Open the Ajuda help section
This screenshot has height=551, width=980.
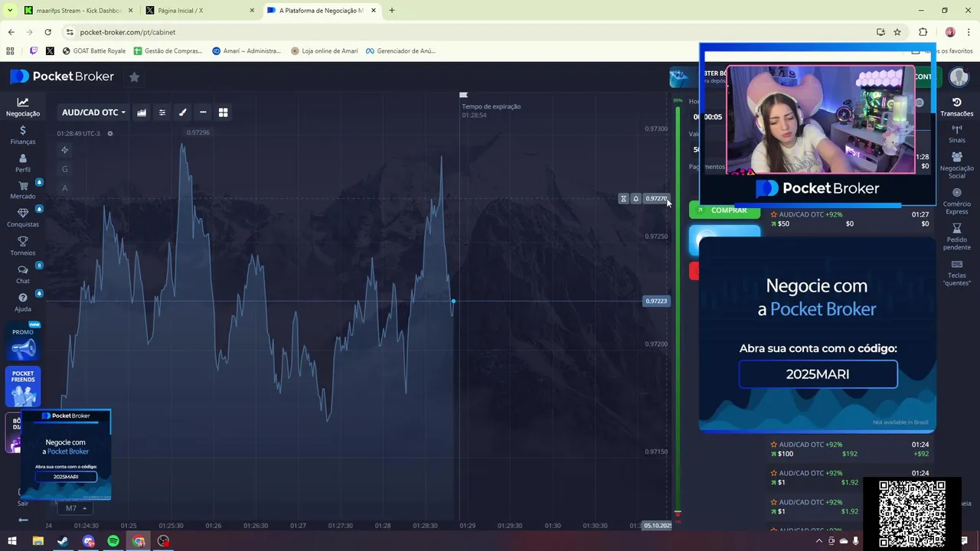click(x=23, y=303)
